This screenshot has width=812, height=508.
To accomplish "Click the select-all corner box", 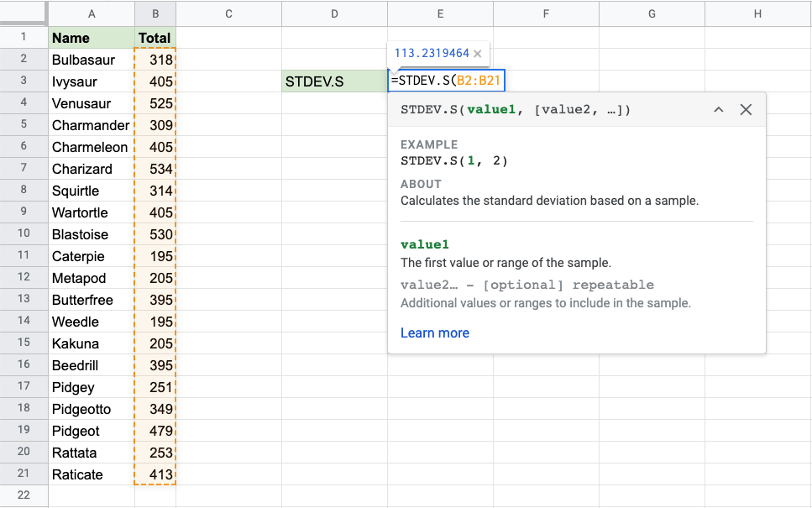I will [x=24, y=13].
